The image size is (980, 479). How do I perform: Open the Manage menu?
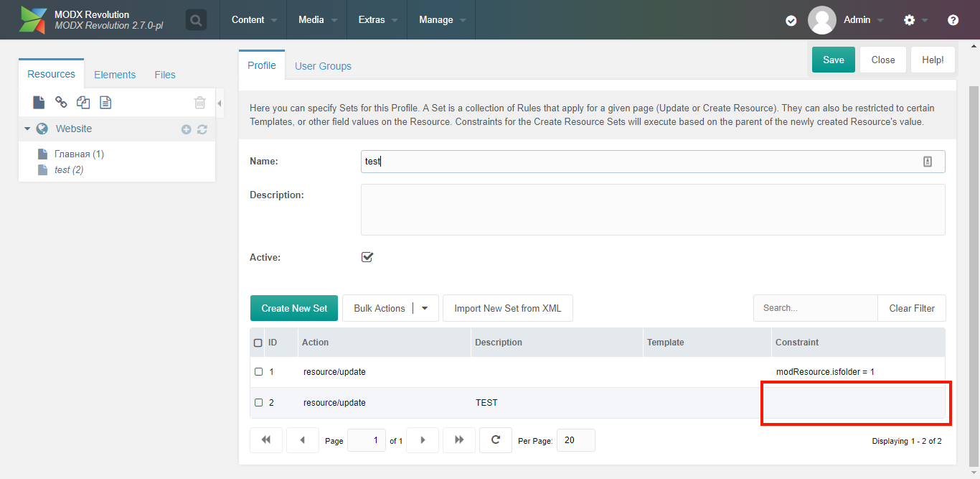436,19
